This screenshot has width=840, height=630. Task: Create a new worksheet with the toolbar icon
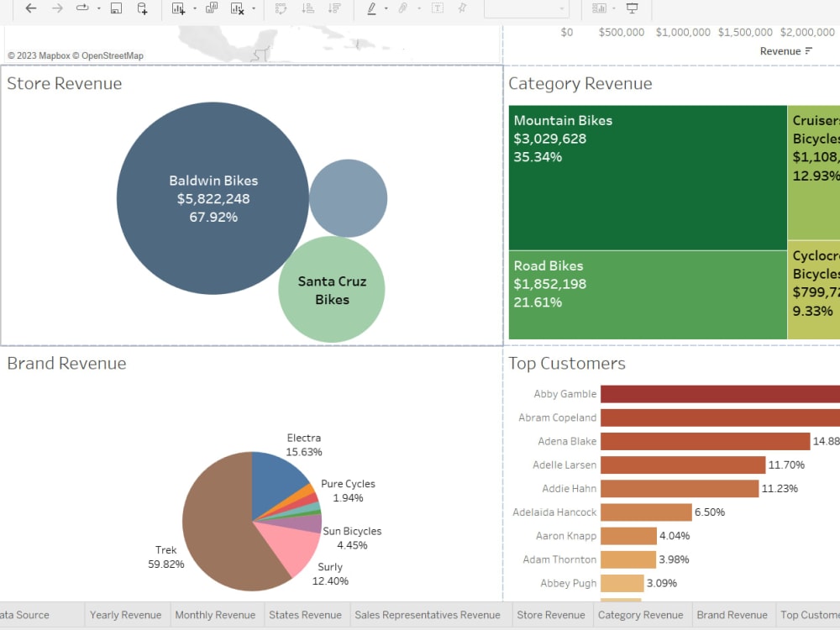(178, 8)
